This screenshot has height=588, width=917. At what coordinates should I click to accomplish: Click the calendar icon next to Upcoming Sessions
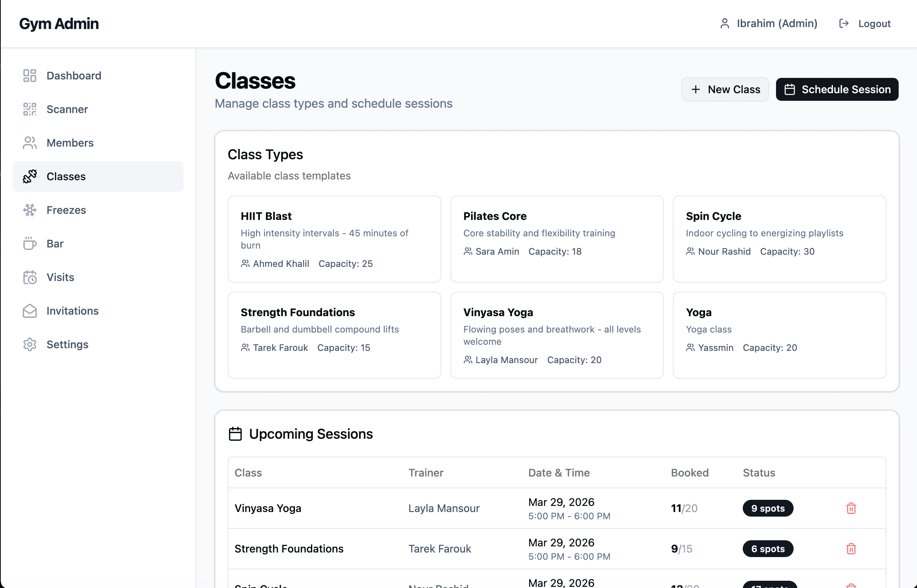[x=235, y=434]
